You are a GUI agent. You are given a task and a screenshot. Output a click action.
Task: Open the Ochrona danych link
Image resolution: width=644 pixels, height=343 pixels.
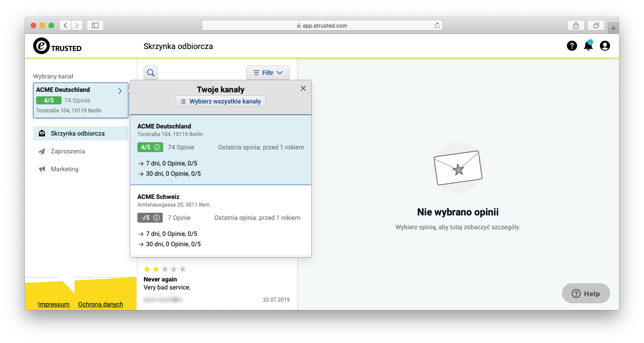[100, 304]
